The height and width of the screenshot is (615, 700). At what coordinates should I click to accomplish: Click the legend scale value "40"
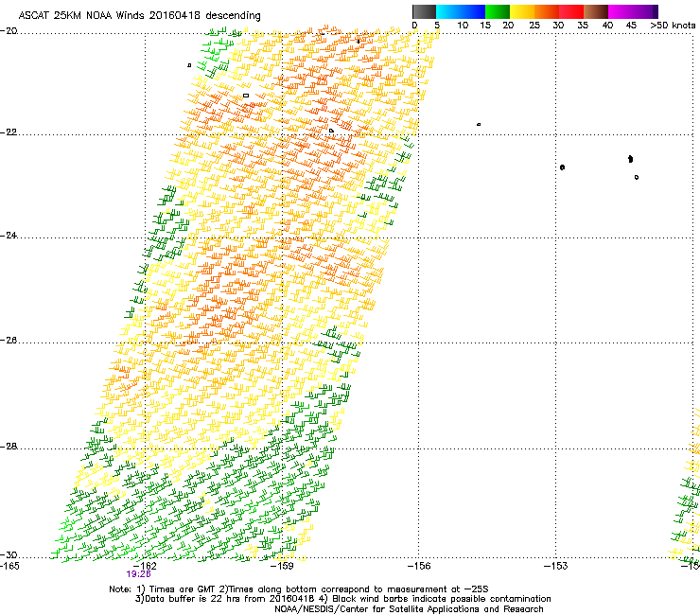point(607,26)
